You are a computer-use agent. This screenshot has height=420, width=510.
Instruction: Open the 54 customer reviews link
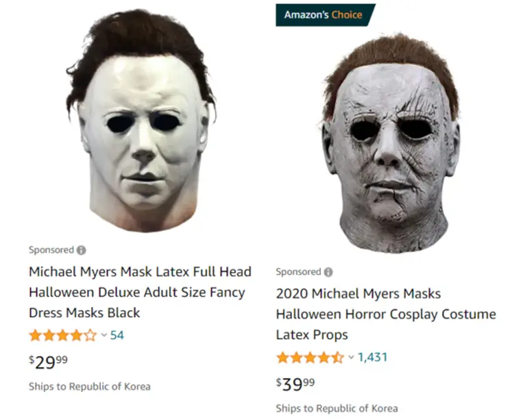[x=117, y=335]
